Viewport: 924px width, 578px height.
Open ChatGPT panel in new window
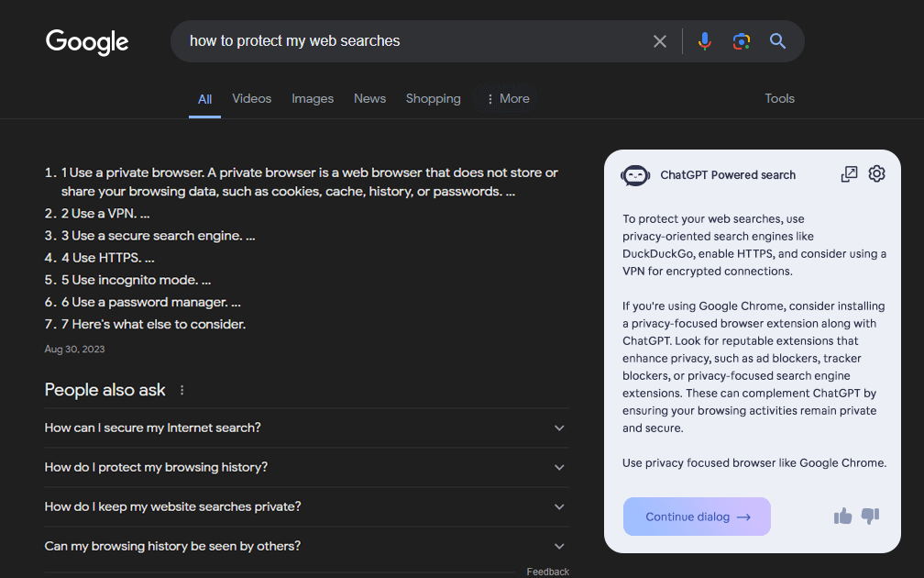point(850,174)
